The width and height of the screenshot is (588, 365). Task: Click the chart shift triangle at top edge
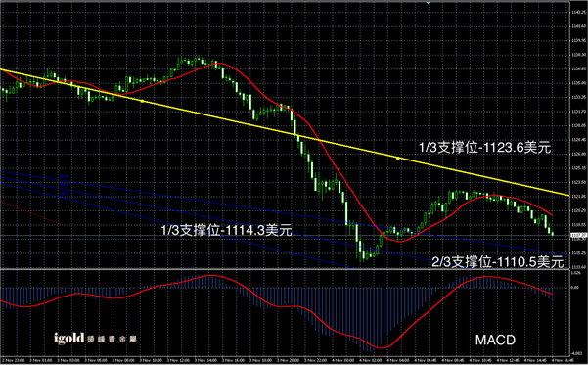pyautogui.click(x=428, y=2)
